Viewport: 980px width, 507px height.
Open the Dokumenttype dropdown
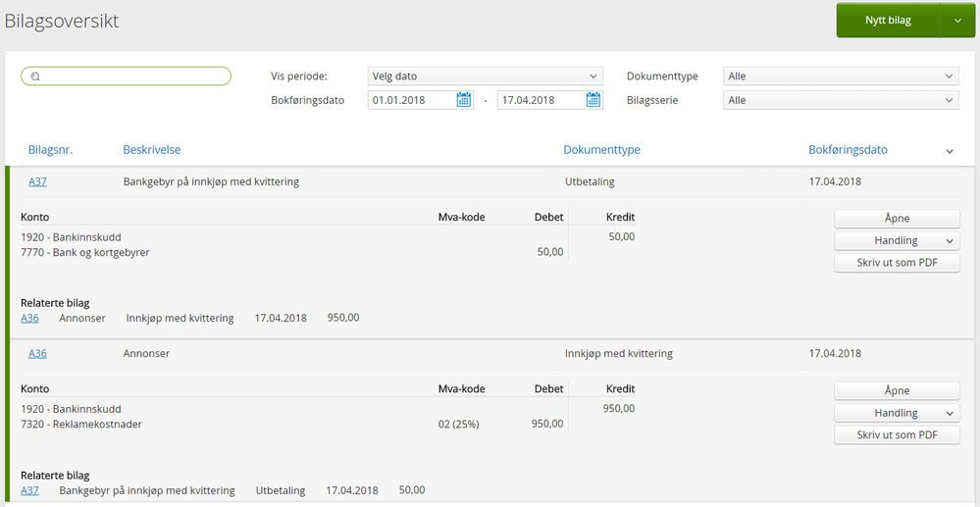(841, 76)
